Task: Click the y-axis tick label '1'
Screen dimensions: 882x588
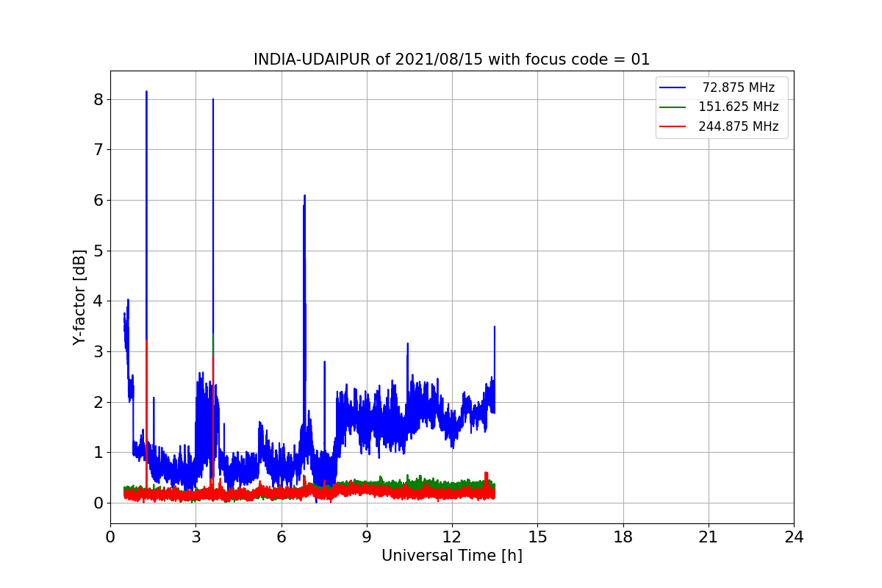Action: pyautogui.click(x=98, y=453)
